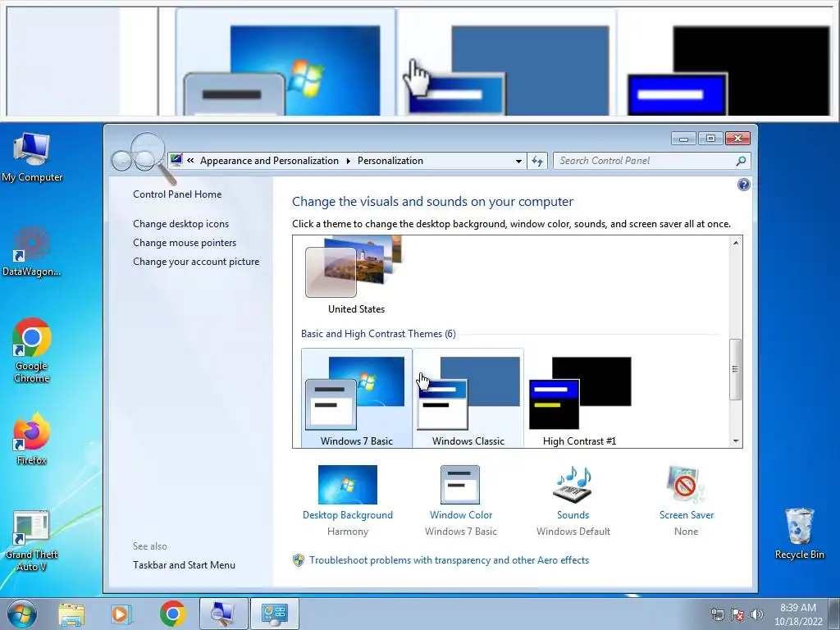Open Taskbar and Start Menu link
The height and width of the screenshot is (630, 840).
click(185, 565)
